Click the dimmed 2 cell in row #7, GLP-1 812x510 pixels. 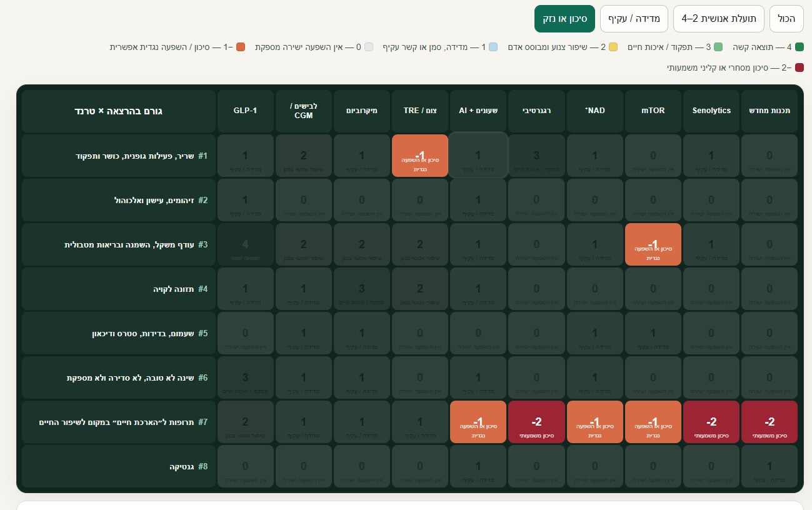(245, 422)
